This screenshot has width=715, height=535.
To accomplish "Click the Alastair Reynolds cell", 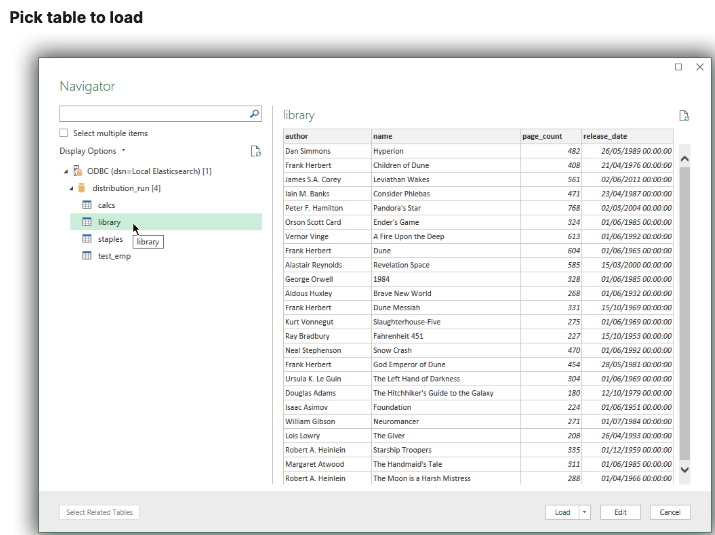I will click(x=327, y=265).
